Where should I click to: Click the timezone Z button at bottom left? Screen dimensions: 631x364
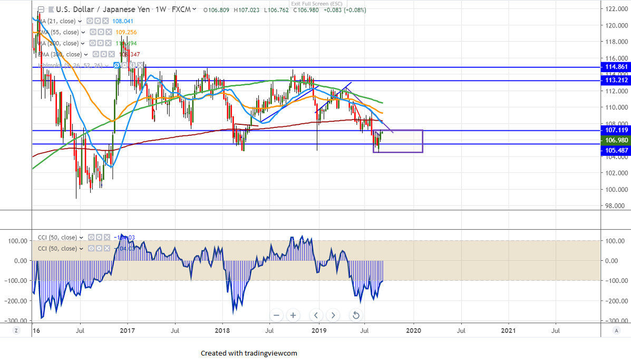click(16, 330)
